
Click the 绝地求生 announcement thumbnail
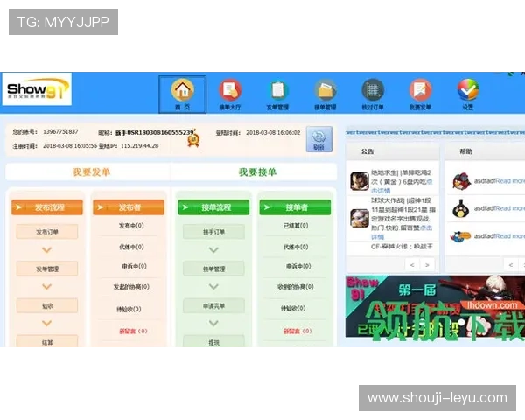point(360,181)
